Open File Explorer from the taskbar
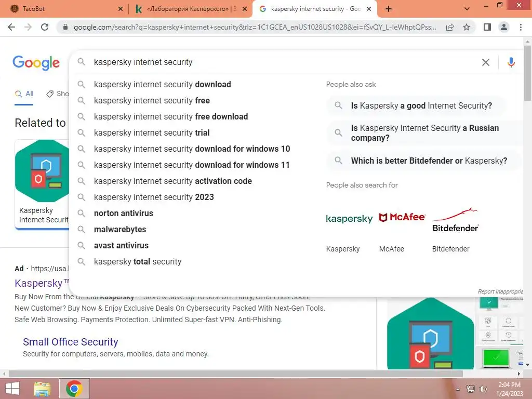The image size is (532, 399). click(43, 389)
